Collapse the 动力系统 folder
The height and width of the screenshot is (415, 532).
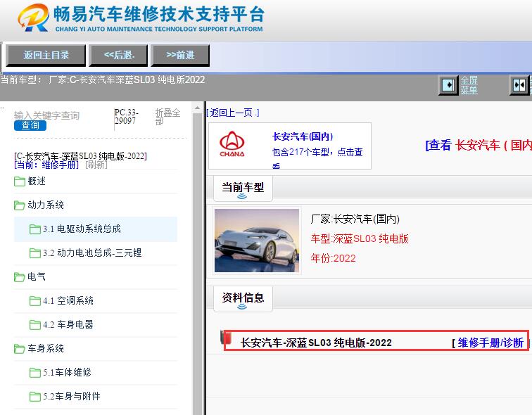point(46,205)
